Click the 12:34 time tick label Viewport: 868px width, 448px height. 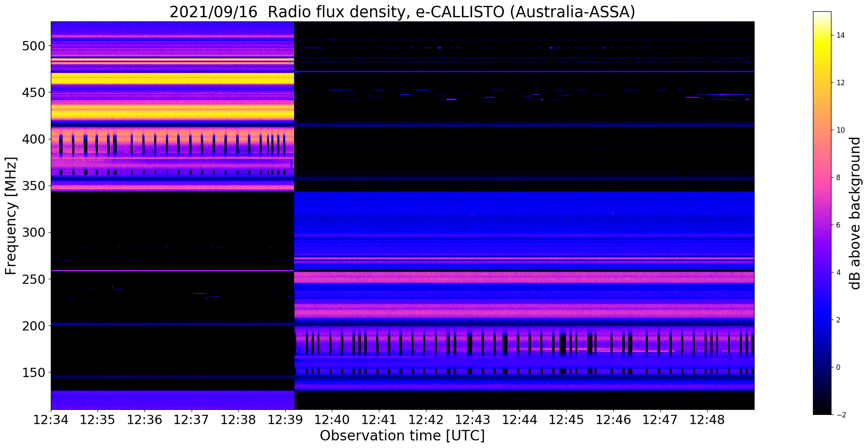pyautogui.click(x=51, y=420)
